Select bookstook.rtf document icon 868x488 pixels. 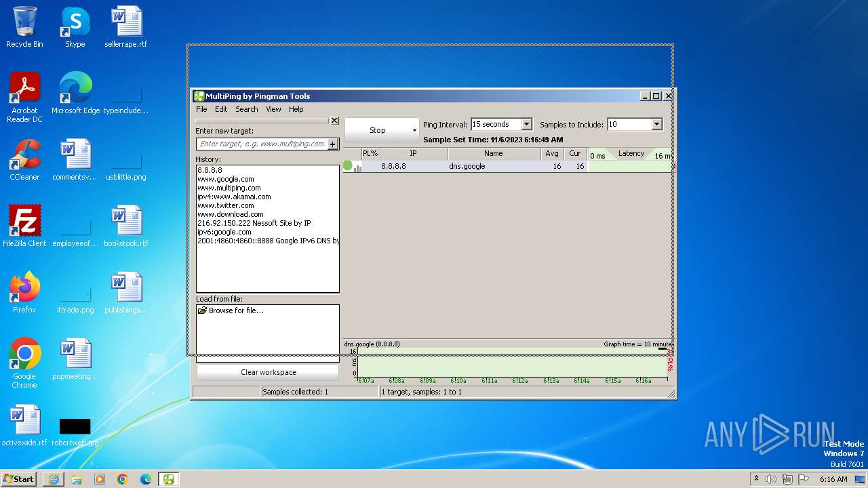click(126, 226)
